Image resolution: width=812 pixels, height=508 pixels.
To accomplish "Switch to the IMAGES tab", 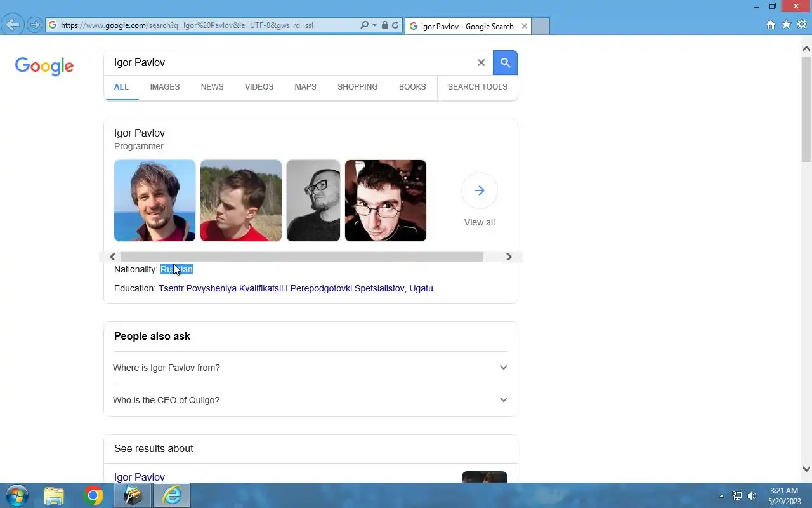I will [x=165, y=87].
